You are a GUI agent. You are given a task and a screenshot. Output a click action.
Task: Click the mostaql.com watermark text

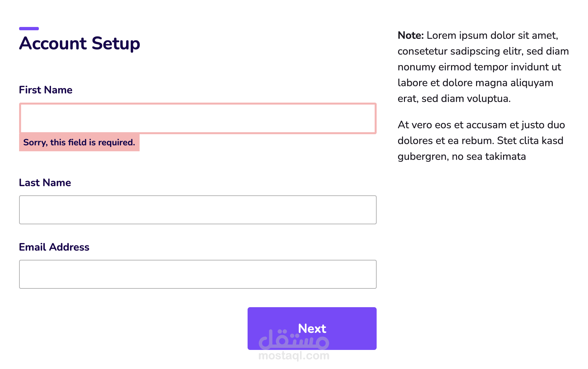pyautogui.click(x=294, y=356)
